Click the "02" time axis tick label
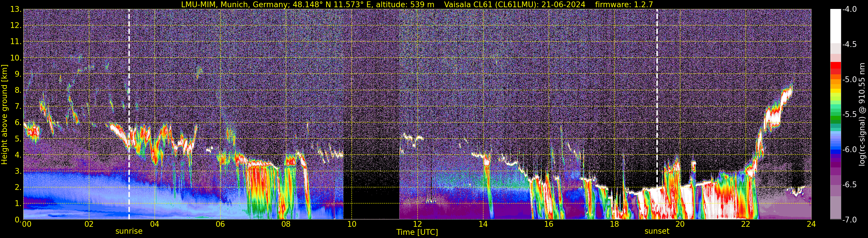Screen dimensions: 868x238 (x=89, y=224)
